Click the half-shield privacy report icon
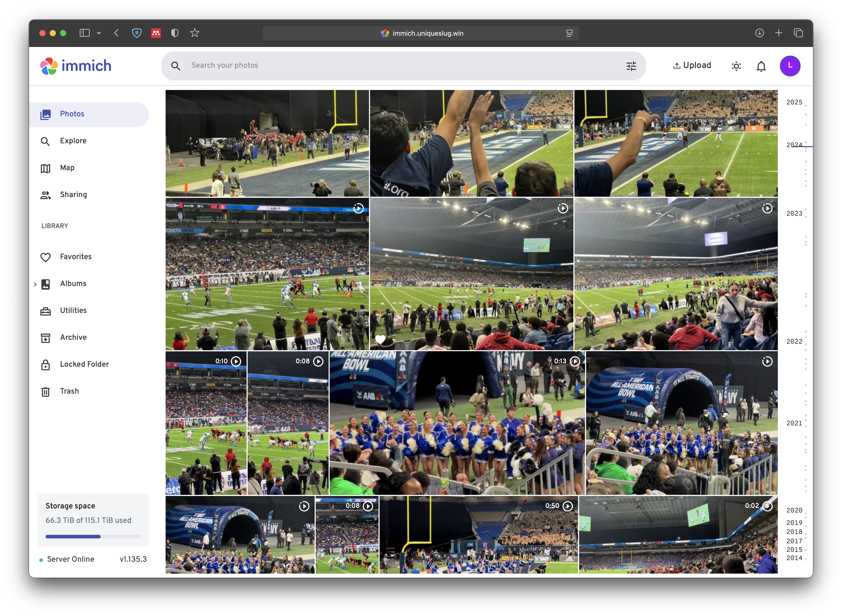Screen dimensions: 842x616 175,33
